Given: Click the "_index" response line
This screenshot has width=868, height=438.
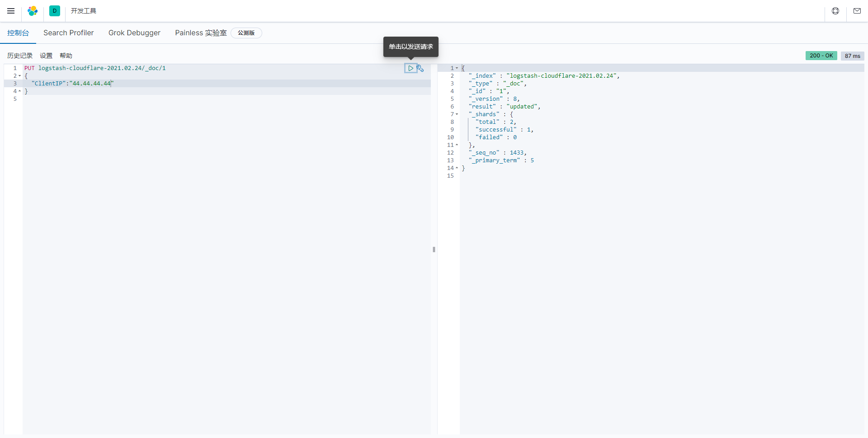Looking at the screenshot, I should tap(544, 76).
